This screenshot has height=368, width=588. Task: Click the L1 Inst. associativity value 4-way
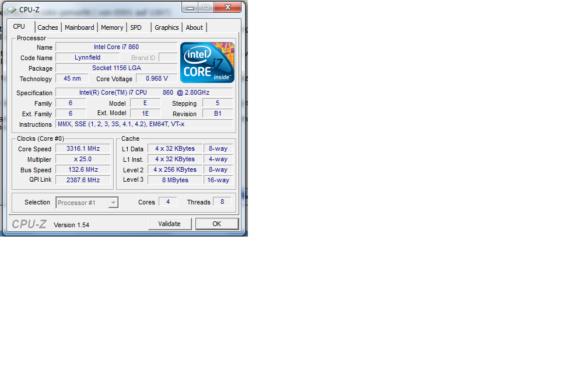coord(218,159)
